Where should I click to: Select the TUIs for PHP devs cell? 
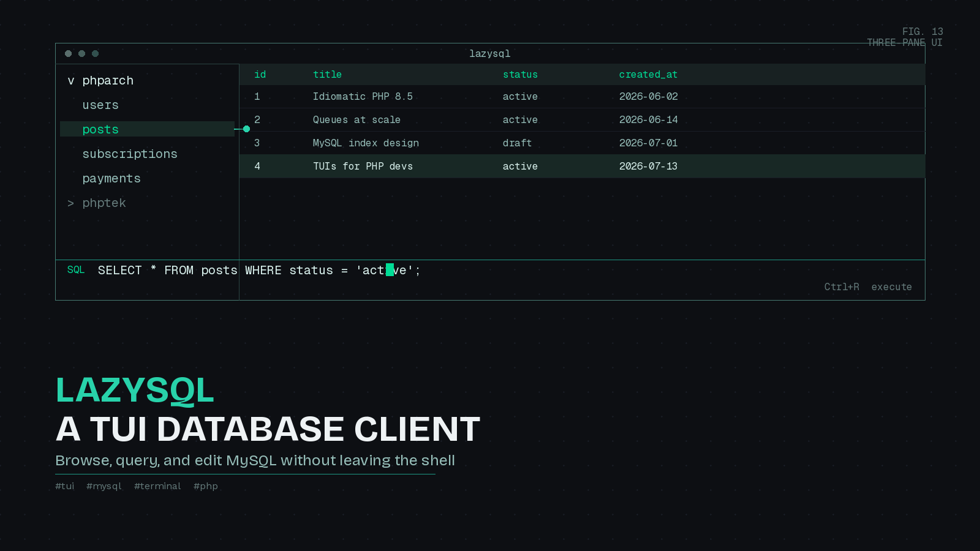coord(363,167)
